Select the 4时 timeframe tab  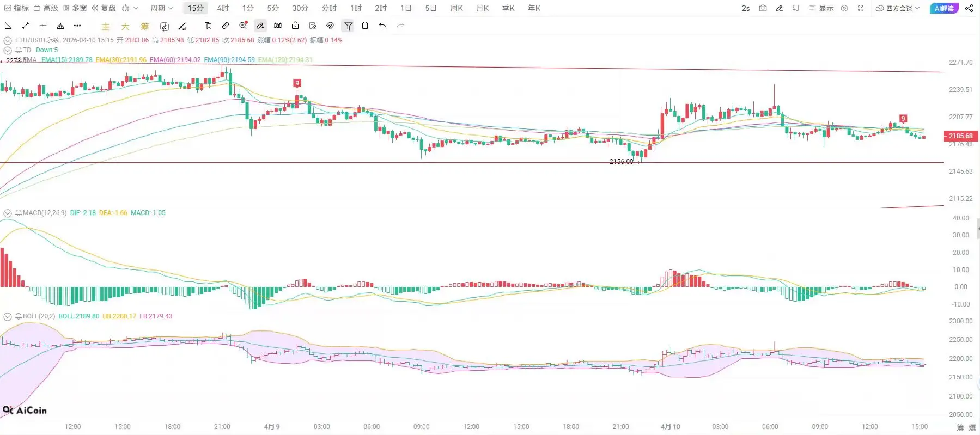(x=223, y=8)
